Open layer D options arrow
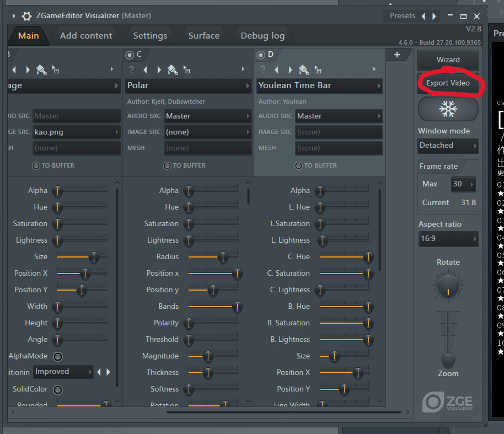Image resolution: width=504 pixels, height=434 pixels. (374, 69)
